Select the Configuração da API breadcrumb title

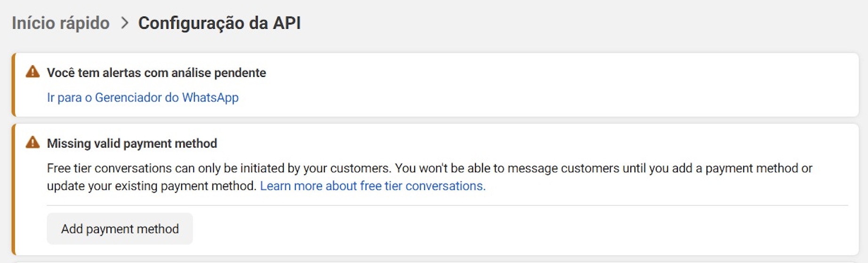tap(219, 23)
